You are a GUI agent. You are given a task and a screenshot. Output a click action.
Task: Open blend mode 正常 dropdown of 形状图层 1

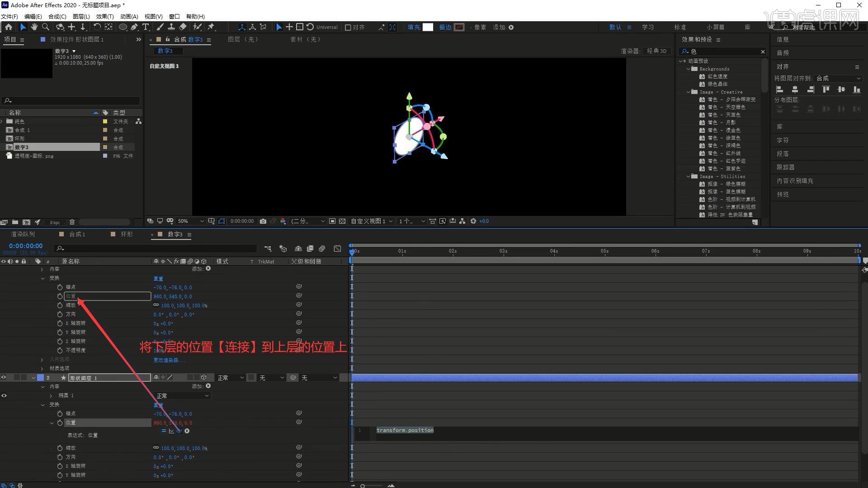click(231, 378)
